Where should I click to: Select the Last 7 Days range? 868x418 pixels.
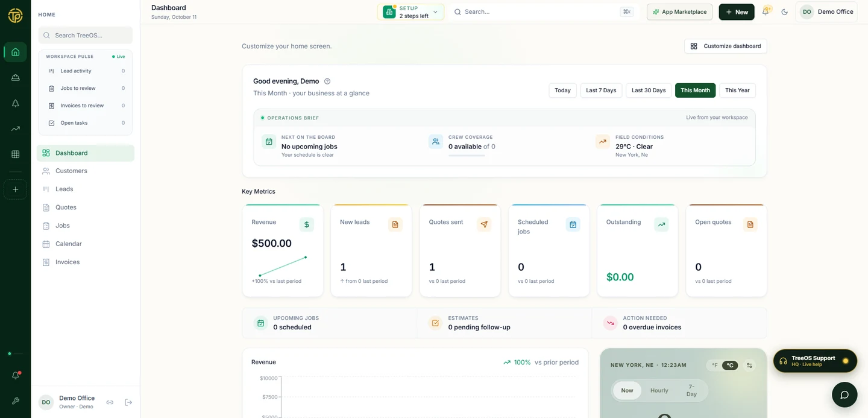point(601,90)
